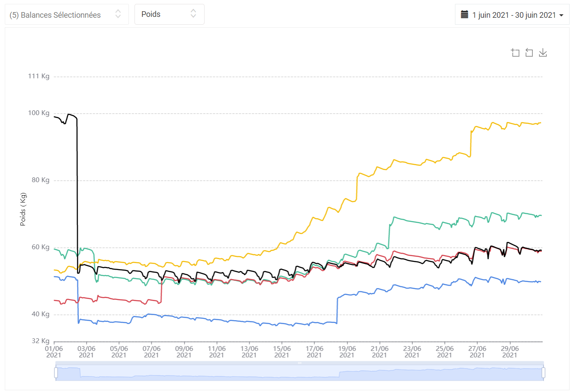Screen dimensions: 570x392
Task: Click the 100 Kg axis label
Action: (x=39, y=113)
